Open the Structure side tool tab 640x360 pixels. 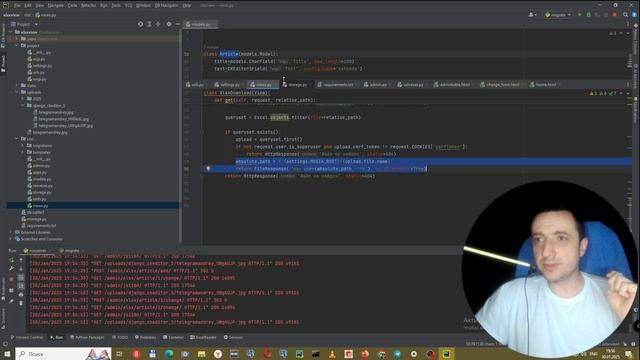click(x=3, y=318)
